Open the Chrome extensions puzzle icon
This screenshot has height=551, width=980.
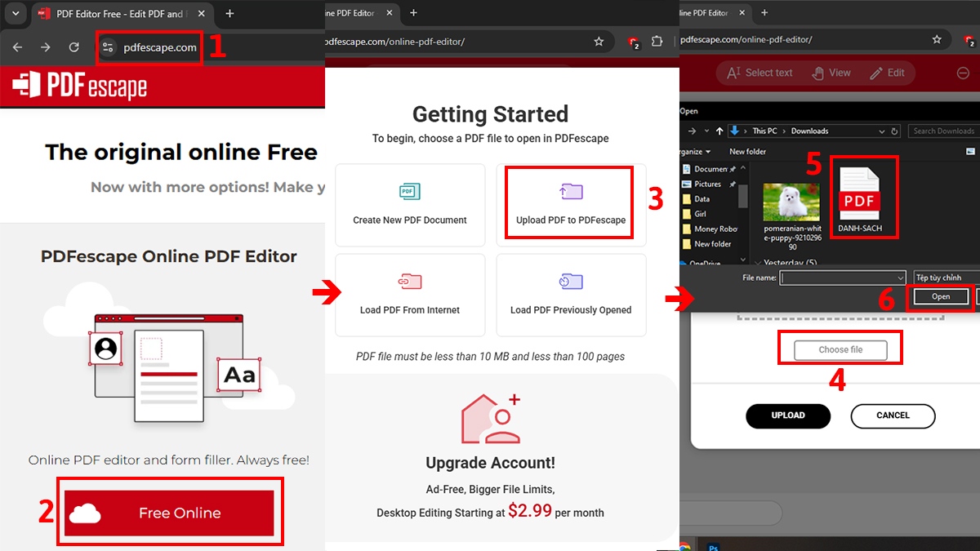[x=657, y=42]
